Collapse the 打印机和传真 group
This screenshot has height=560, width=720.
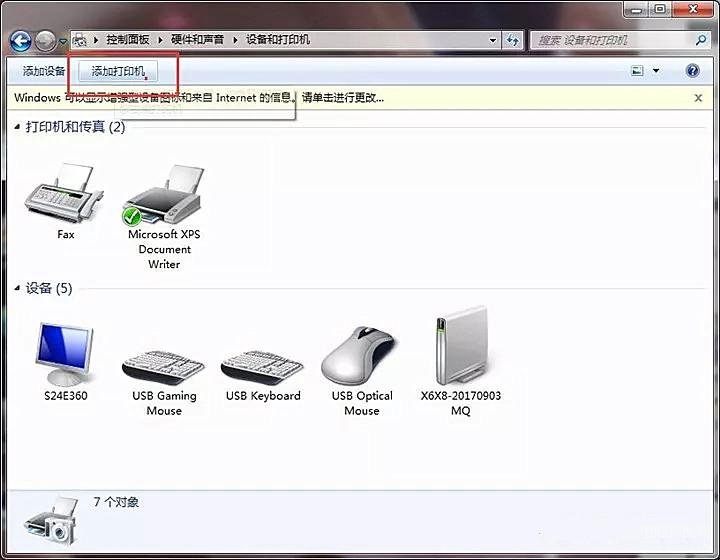pos(17,127)
